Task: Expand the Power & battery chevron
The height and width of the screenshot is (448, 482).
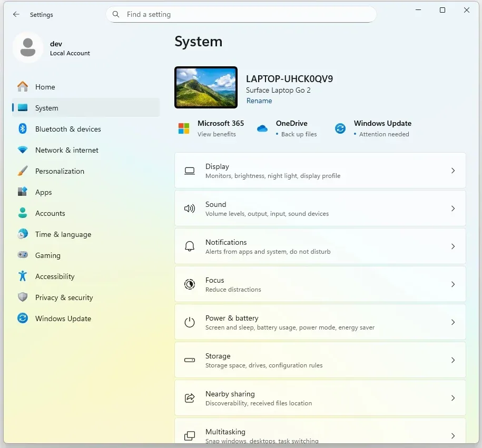Action: (453, 322)
